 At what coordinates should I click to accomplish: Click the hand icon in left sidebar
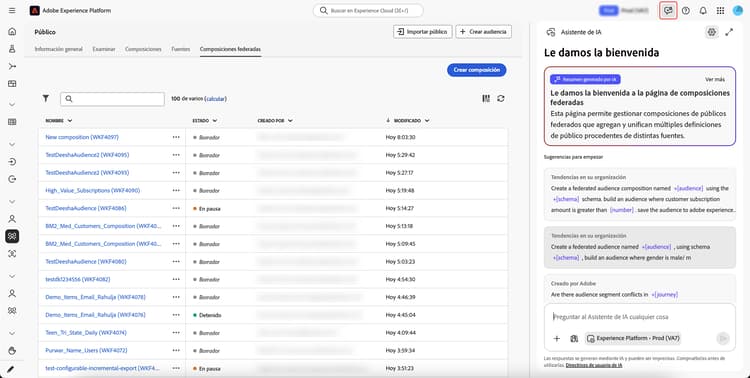12,351
